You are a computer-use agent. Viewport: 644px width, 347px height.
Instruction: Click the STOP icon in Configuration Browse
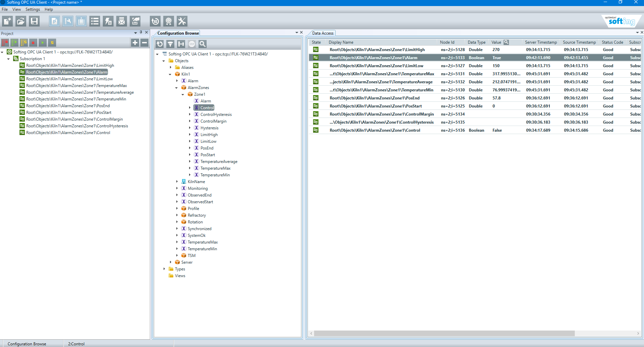click(192, 44)
